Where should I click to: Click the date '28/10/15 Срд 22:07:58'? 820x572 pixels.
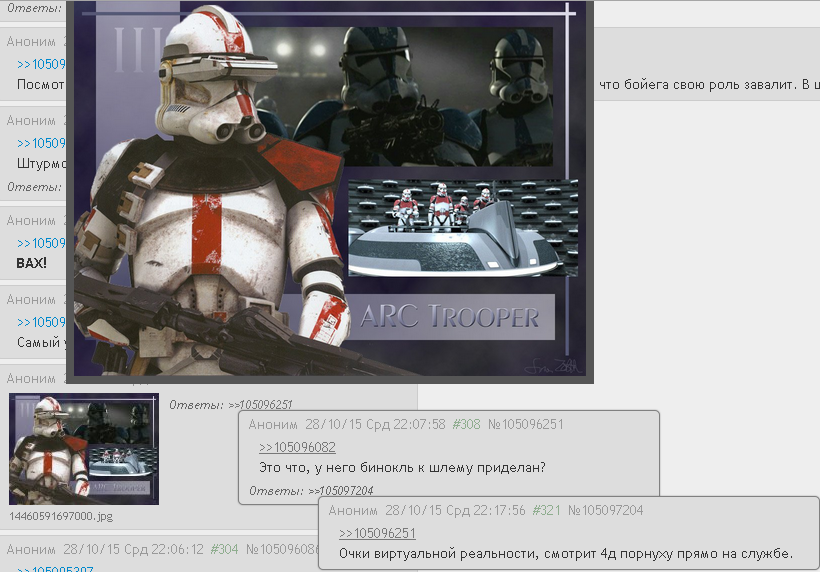click(x=375, y=424)
